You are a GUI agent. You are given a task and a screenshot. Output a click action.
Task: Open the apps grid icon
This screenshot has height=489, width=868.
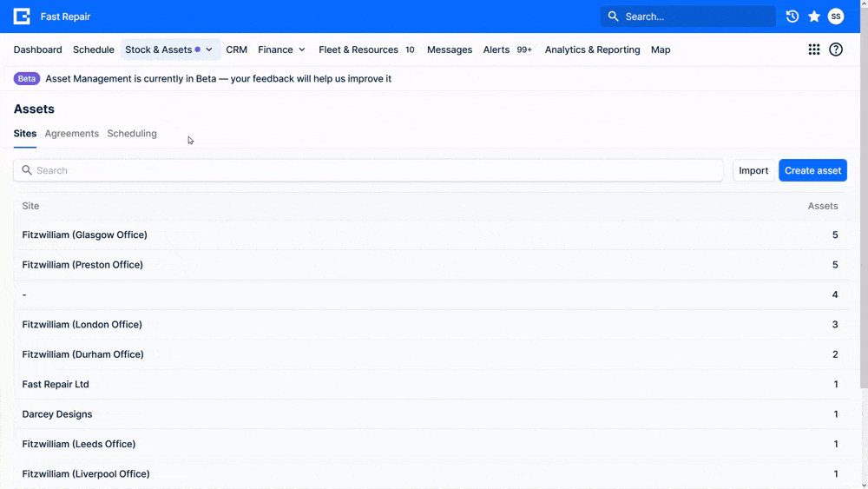[x=814, y=50]
